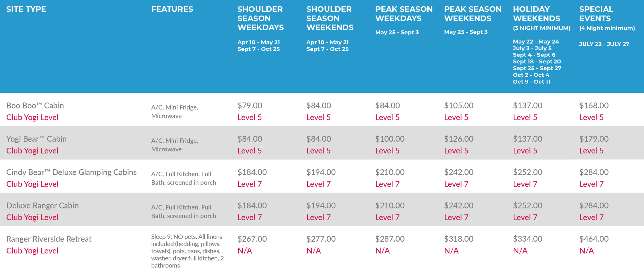Screen dimensions: 644x272
Task: Click Level 5 under Boo Boo $168.00 price
Action: tap(591, 117)
